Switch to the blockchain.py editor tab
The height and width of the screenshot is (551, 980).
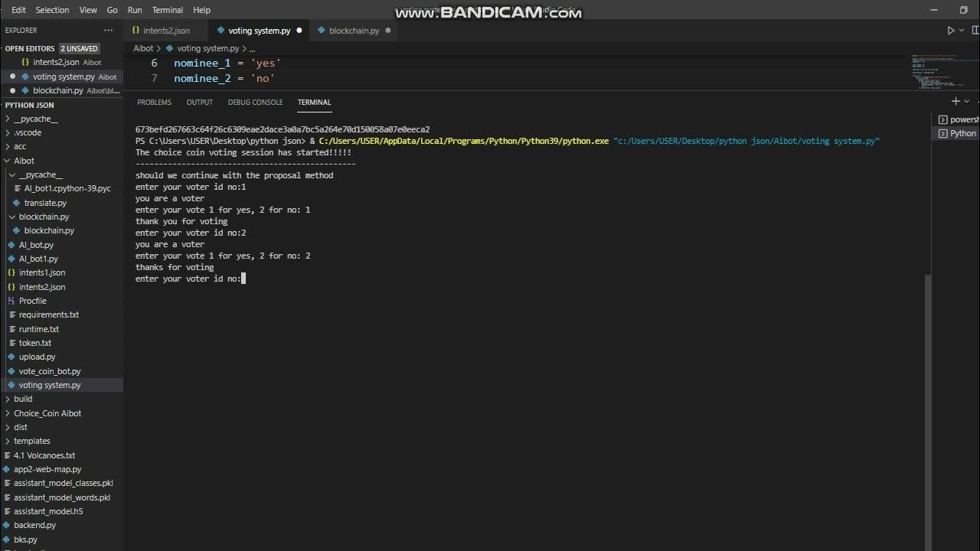(354, 31)
